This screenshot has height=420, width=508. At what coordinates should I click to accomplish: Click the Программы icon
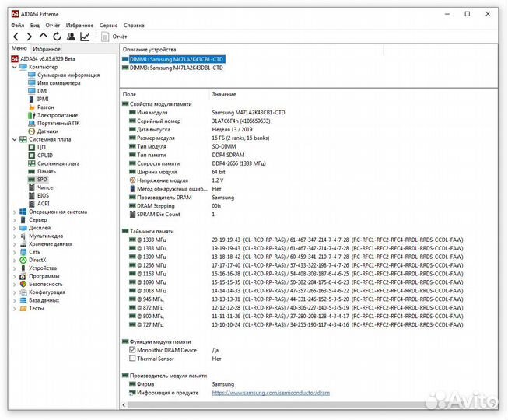[x=23, y=276]
